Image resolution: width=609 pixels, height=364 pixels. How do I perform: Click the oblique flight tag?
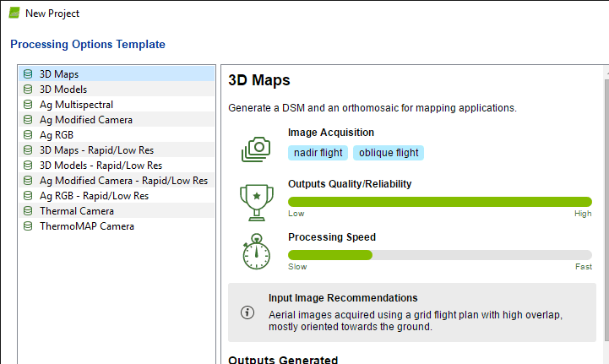(x=388, y=153)
